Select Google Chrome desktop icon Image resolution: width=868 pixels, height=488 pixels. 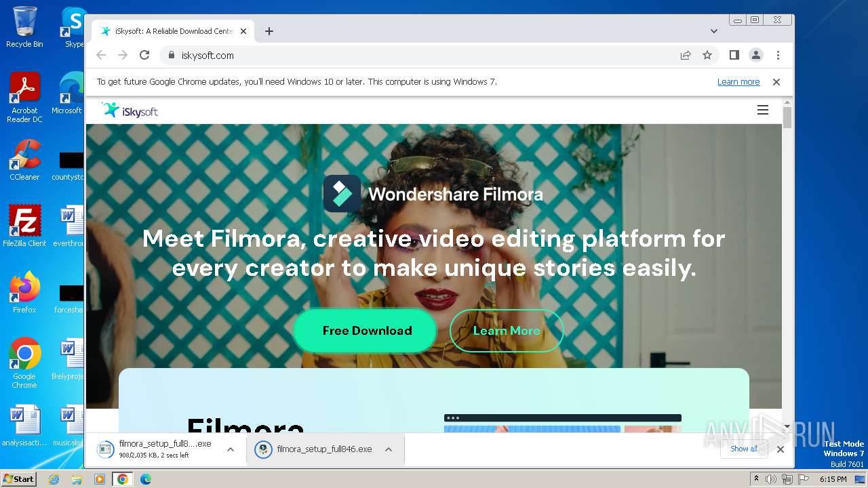pos(24,363)
